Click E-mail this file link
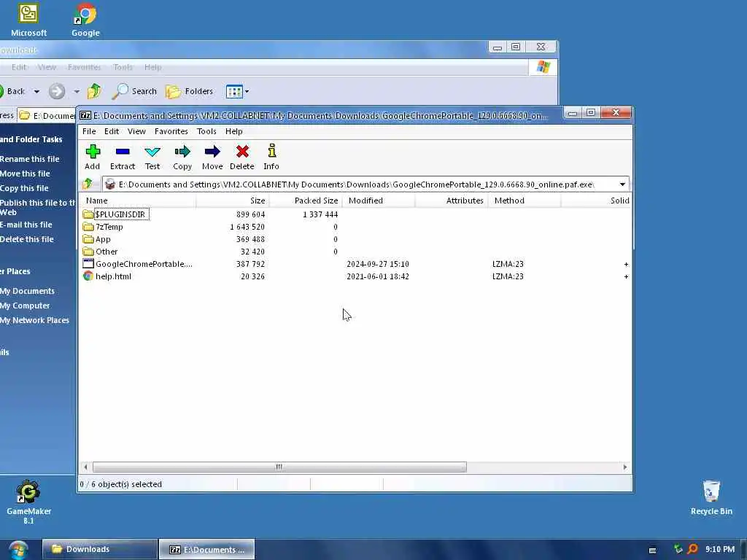 (x=26, y=225)
